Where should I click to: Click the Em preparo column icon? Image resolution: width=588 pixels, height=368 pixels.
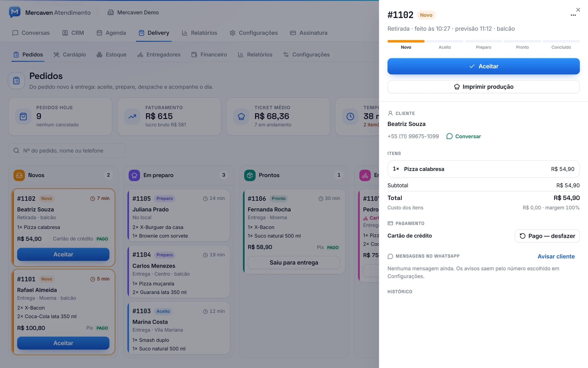(x=134, y=175)
